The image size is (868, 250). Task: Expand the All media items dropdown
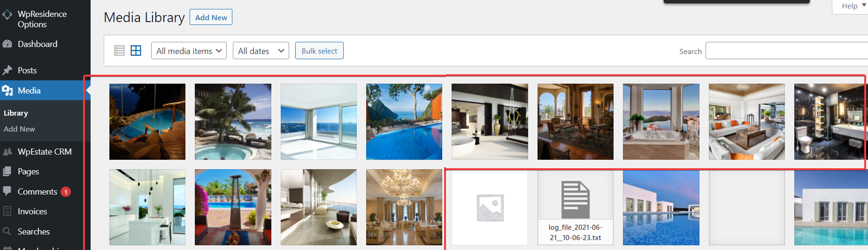click(189, 51)
